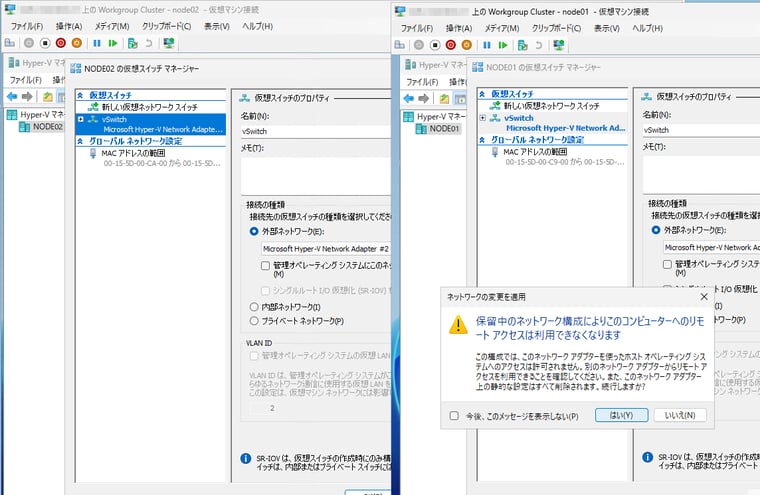Select NODE02 server in Hyper-V Manager tree
760x495 pixels.
47,127
